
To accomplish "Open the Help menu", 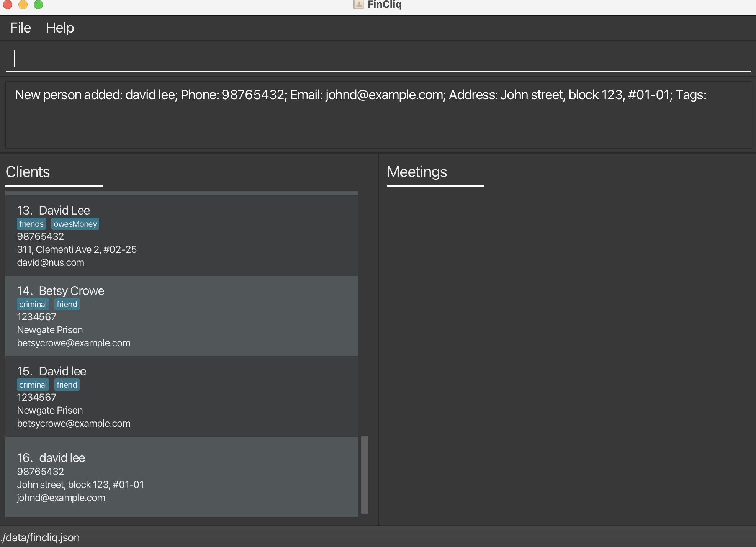I will point(60,28).
